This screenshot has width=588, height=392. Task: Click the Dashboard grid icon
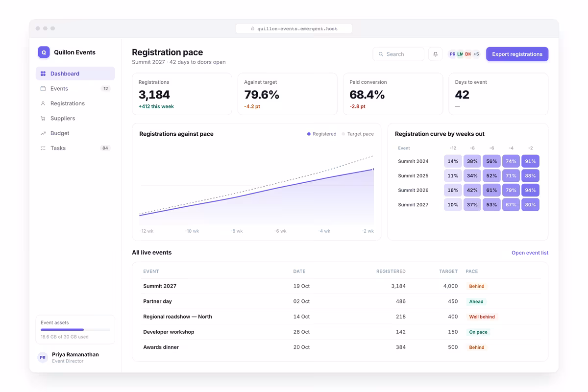(43, 73)
